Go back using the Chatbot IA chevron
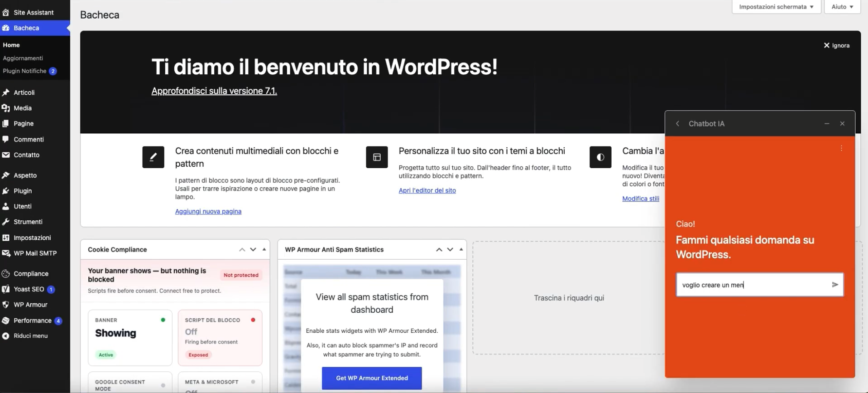The image size is (868, 393). point(678,124)
